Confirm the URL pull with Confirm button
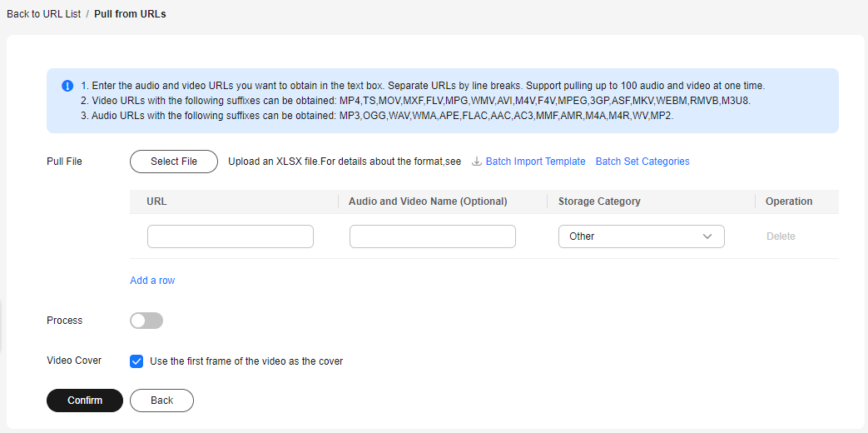This screenshot has width=868, height=433. [x=85, y=401]
